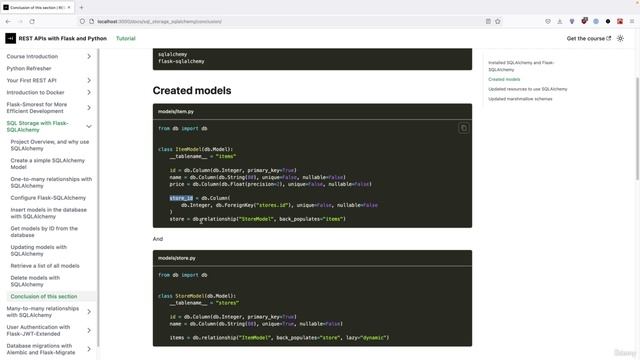Jump to Updated resources to use SQLAlchemy

(x=528, y=89)
